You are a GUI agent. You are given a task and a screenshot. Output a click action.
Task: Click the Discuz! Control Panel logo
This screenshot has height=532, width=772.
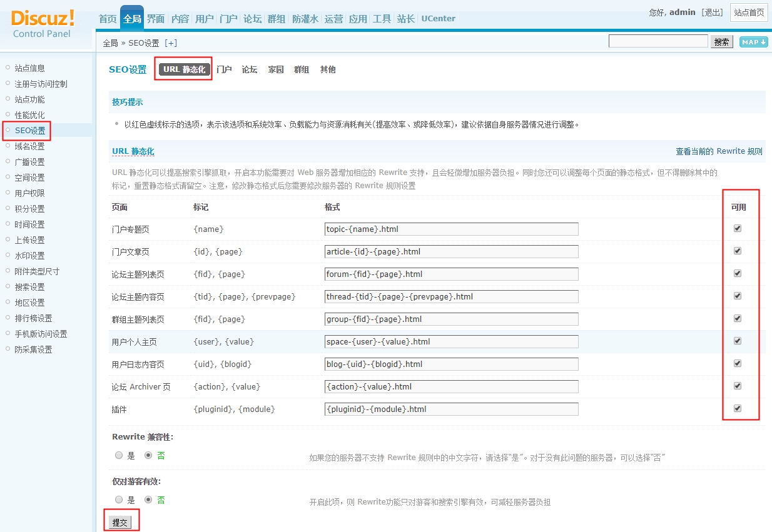pos(43,23)
